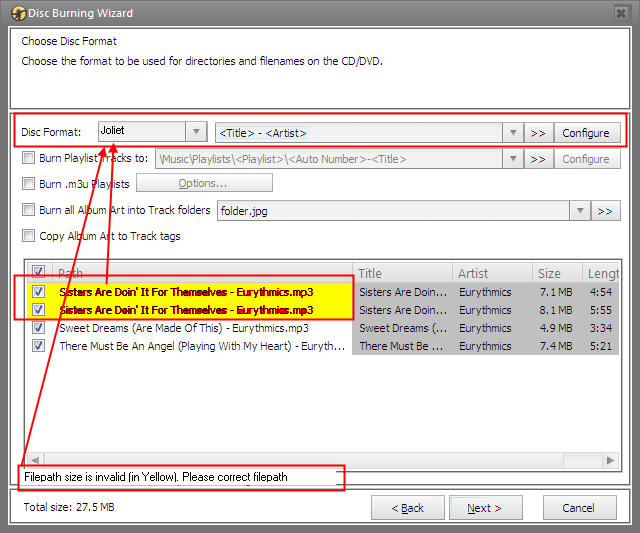Open the folder.jpg filename dropdown
640x533 pixels.
coord(579,211)
